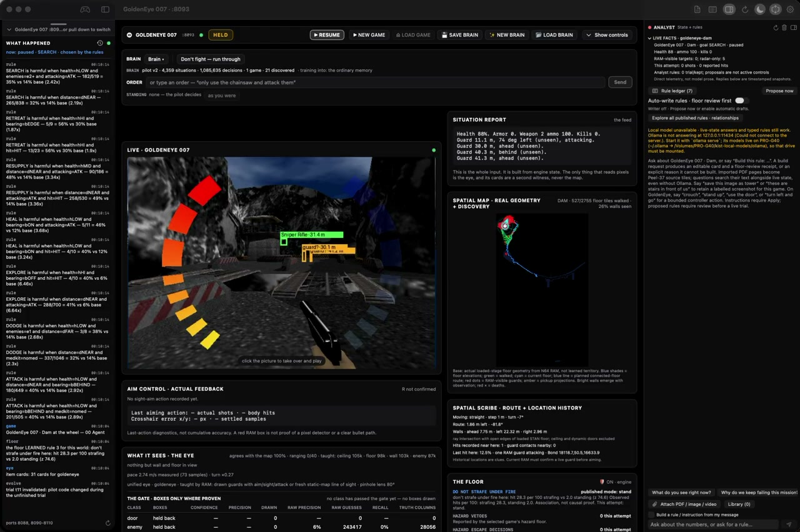Click the game controller icon in title bar
This screenshot has width=800, height=532.
coord(85,9)
